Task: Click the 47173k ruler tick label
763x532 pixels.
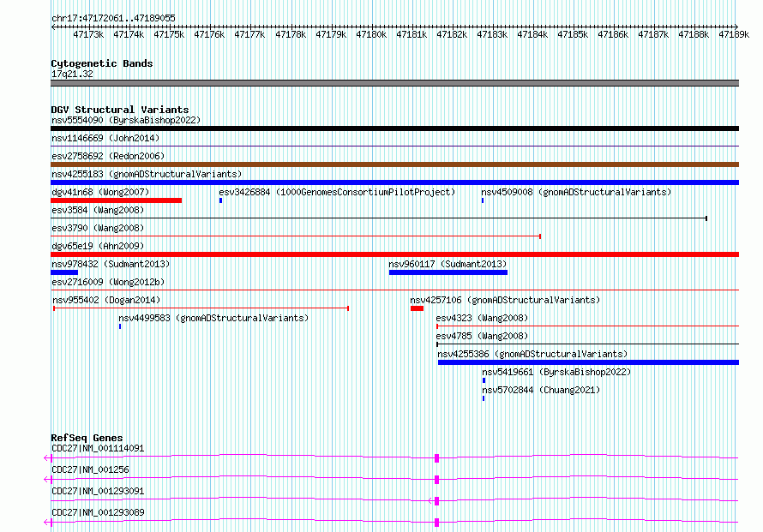Action: pyautogui.click(x=88, y=34)
